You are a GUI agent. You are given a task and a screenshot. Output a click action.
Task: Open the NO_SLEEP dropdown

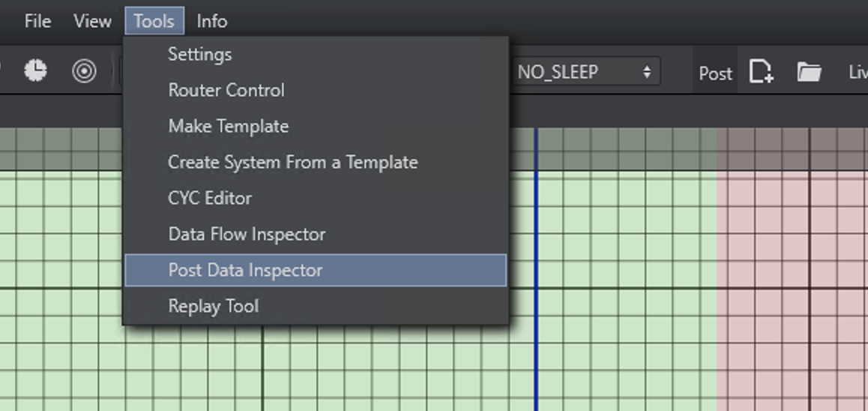[x=585, y=72]
